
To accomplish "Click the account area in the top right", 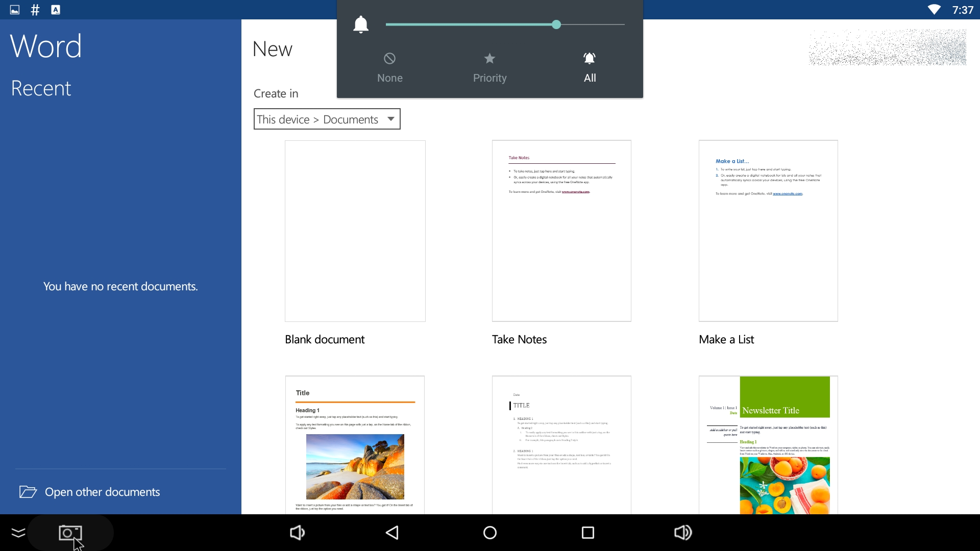I will click(888, 47).
